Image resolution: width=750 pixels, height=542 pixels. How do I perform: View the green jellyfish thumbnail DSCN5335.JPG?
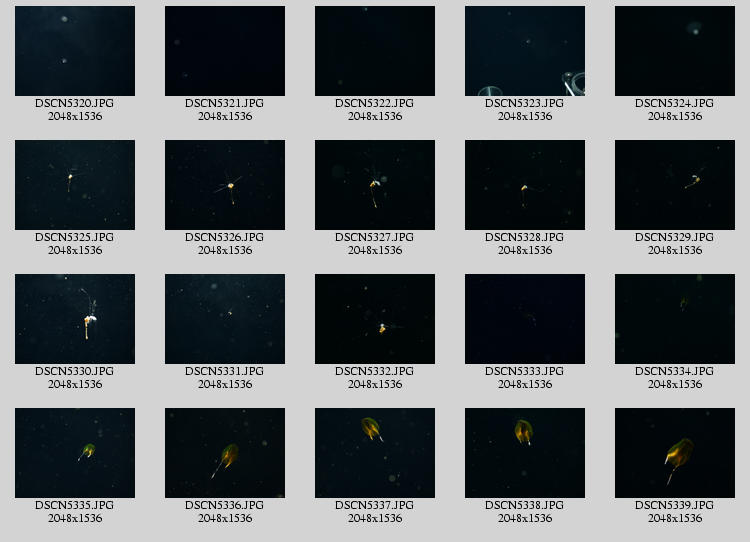(75, 453)
